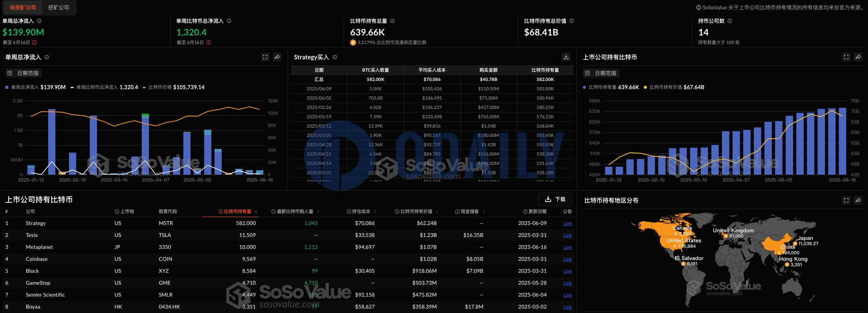This screenshot has width=868, height=313.
Task: Open info icon beside 上市地 column header
Action: (x=117, y=212)
